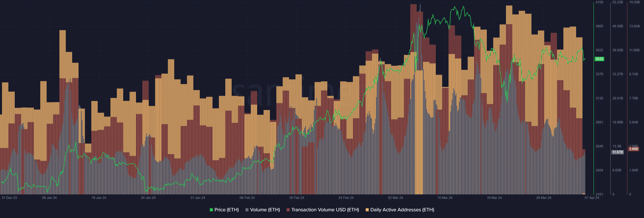Click the 19.96B volume axis label
The width and height of the screenshot is (644, 218).
click(618, 122)
